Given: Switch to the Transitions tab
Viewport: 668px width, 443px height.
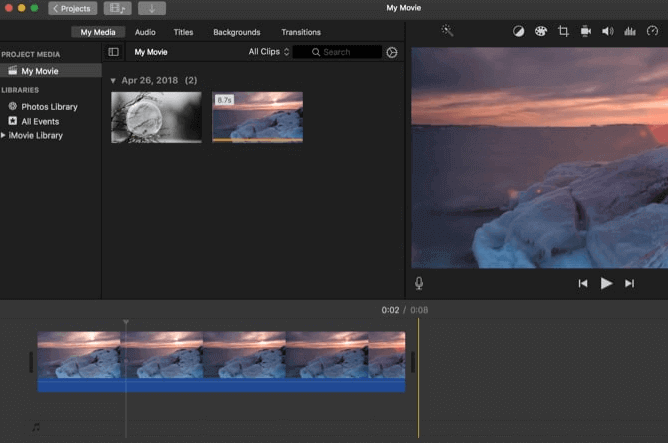Looking at the screenshot, I should [x=301, y=32].
